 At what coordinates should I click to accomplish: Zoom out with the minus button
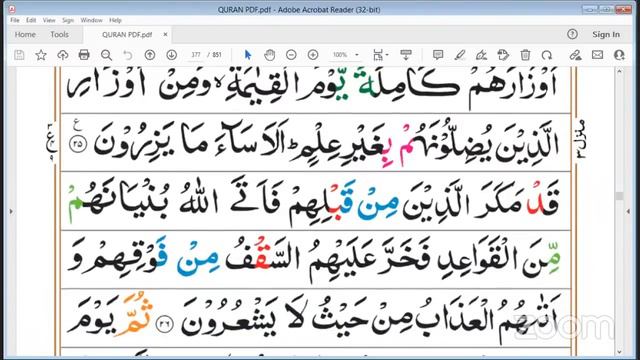[291, 55]
